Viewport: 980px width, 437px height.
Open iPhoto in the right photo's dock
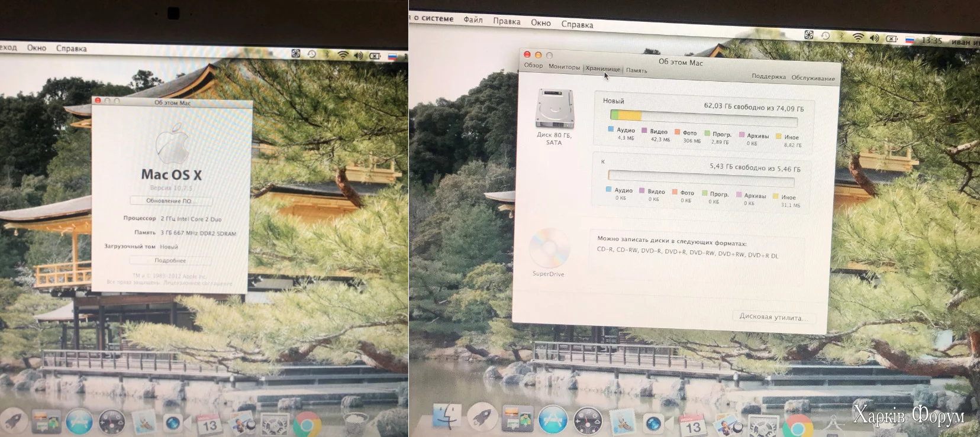(728, 425)
